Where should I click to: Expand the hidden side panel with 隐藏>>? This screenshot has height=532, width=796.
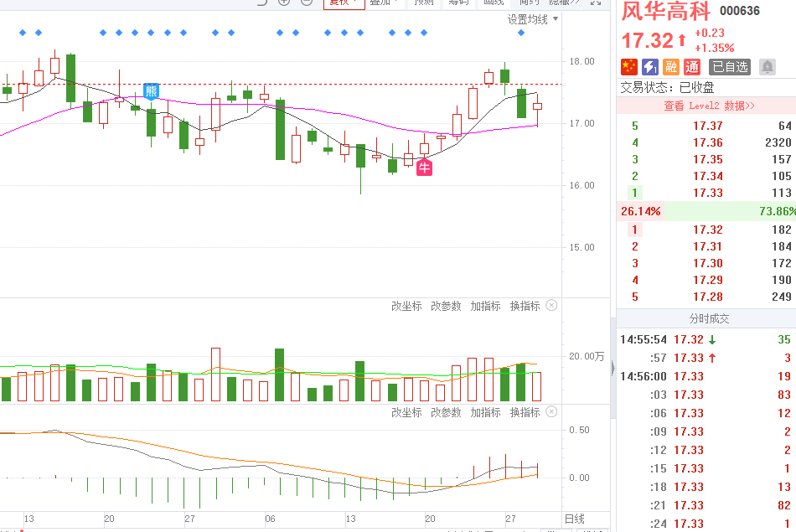(564, 2)
